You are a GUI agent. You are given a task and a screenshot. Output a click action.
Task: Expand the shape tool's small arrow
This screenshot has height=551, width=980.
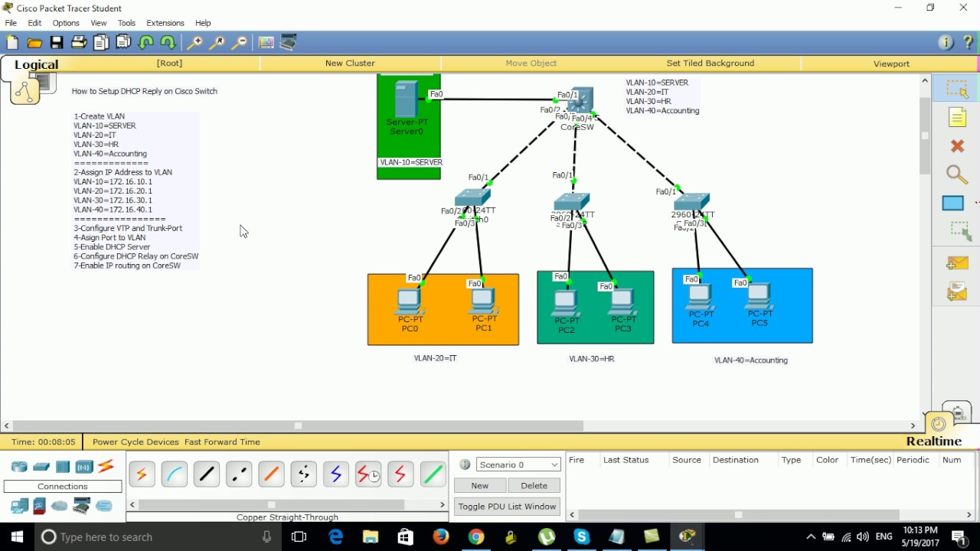click(x=976, y=204)
